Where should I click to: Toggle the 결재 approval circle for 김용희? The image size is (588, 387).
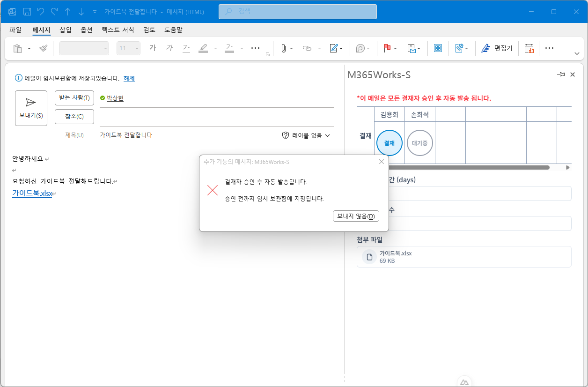[389, 143]
